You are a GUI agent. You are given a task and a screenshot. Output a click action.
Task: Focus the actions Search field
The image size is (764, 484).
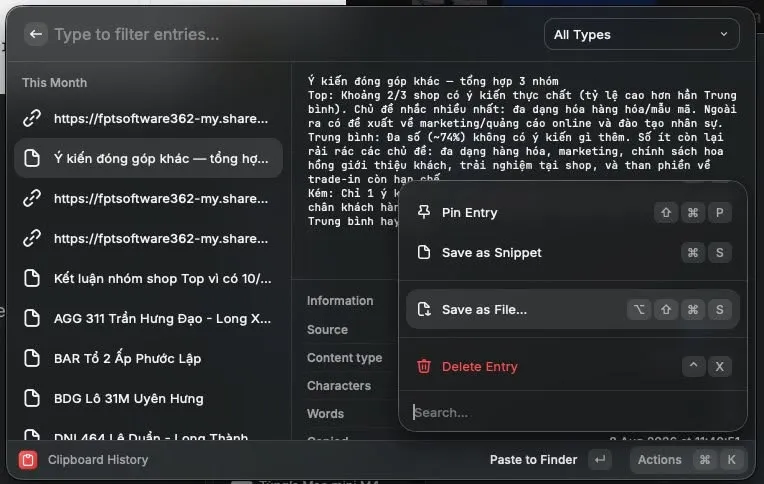tap(573, 412)
